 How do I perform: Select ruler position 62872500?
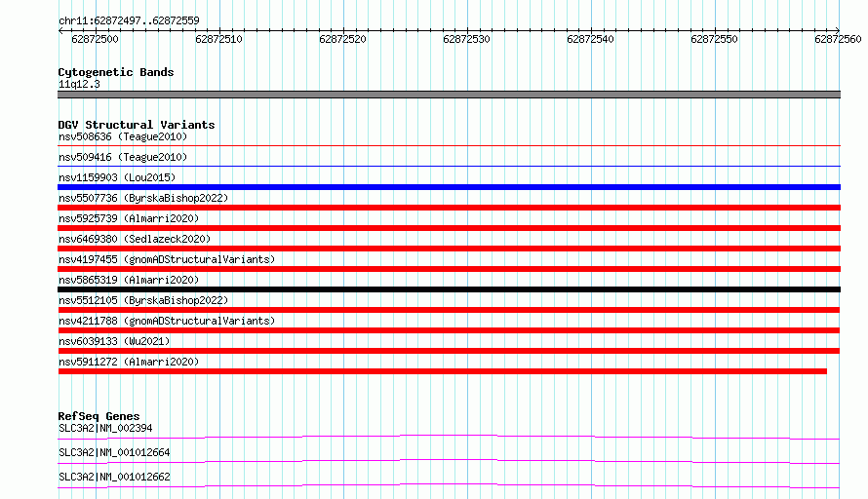click(x=96, y=39)
